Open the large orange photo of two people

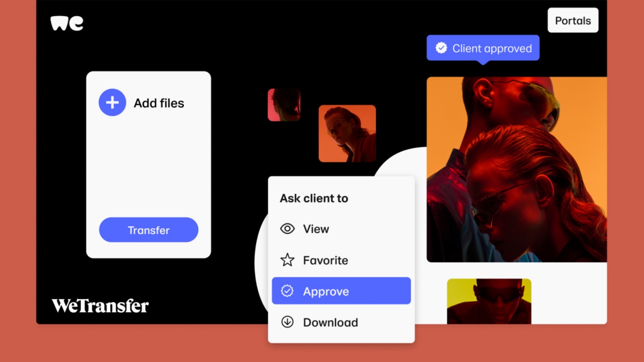coord(516,169)
